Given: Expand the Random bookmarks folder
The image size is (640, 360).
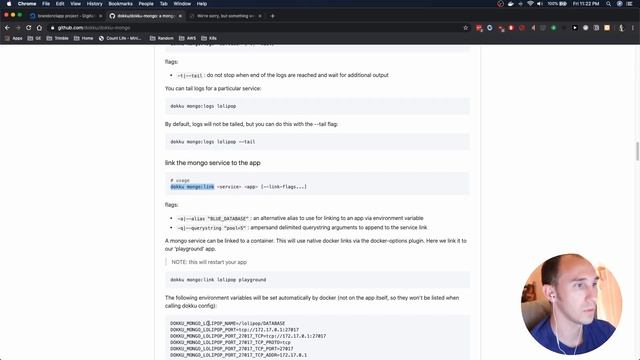Looking at the screenshot, I should [x=162, y=38].
